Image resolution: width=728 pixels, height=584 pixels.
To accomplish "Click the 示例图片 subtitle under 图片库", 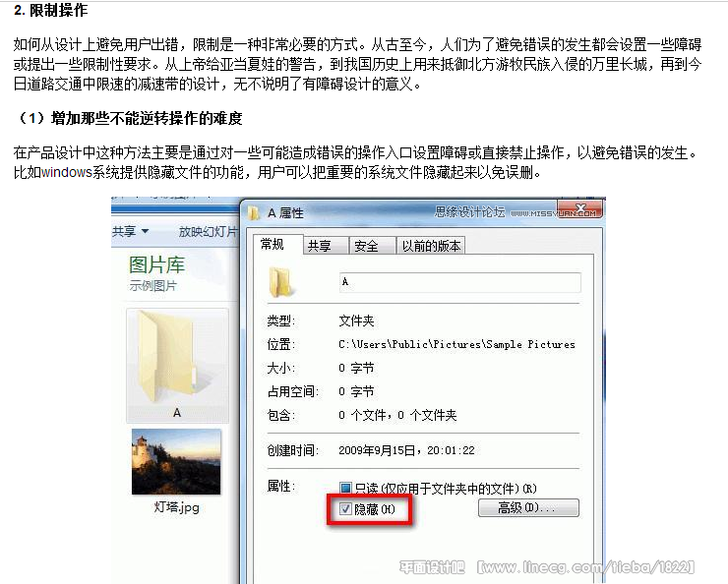I will pos(152,286).
